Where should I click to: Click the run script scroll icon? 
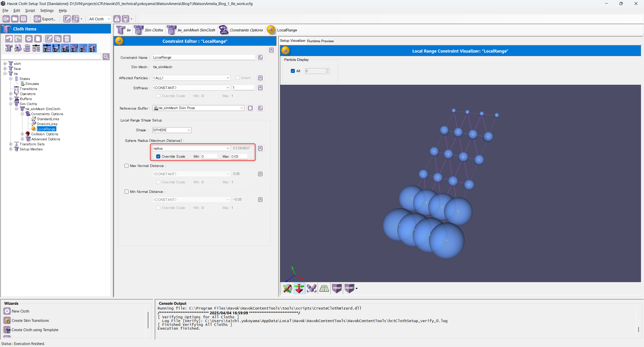point(75,19)
